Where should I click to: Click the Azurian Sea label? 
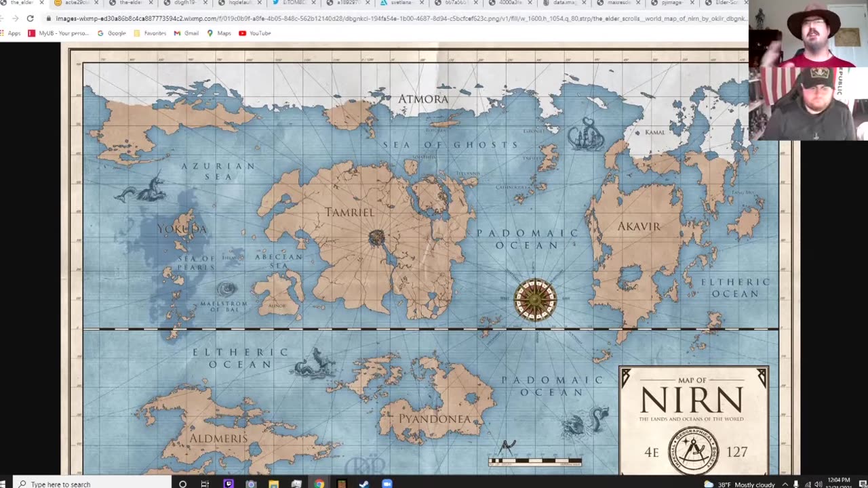(x=218, y=171)
